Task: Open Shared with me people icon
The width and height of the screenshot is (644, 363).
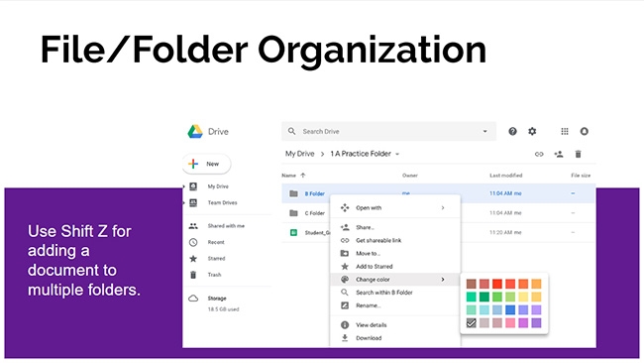Action: [193, 226]
